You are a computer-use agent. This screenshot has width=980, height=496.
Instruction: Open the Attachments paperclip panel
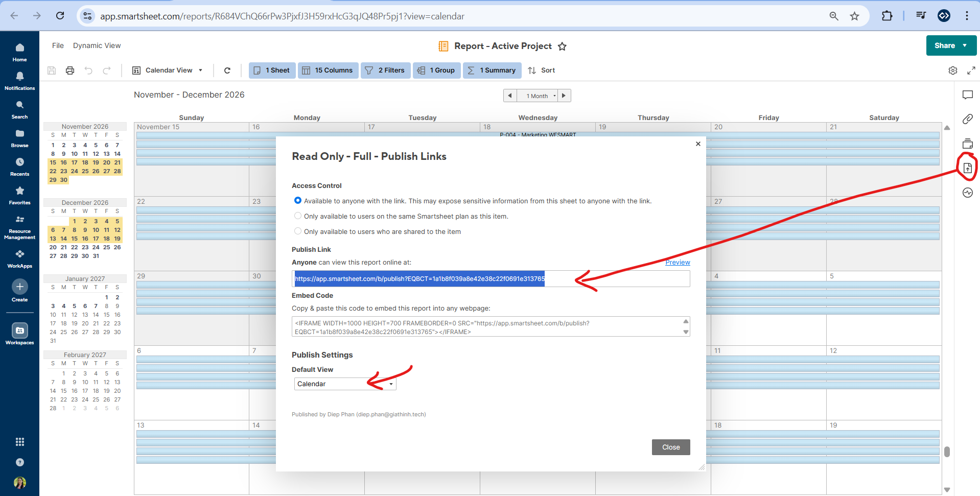[968, 119]
